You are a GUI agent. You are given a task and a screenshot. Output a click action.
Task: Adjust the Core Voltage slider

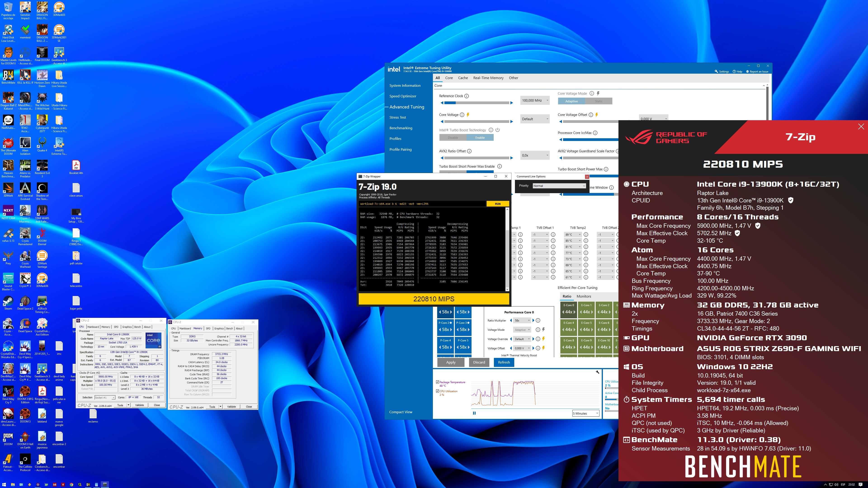(476, 121)
